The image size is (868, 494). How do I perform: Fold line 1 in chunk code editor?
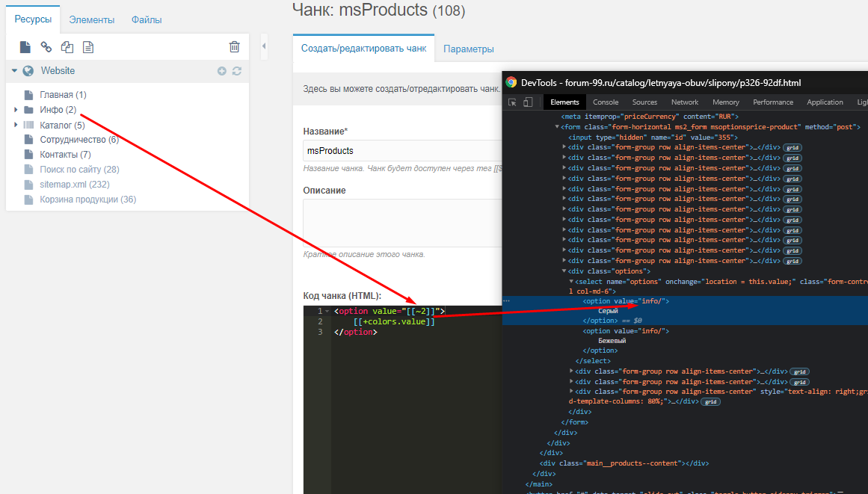(x=327, y=312)
